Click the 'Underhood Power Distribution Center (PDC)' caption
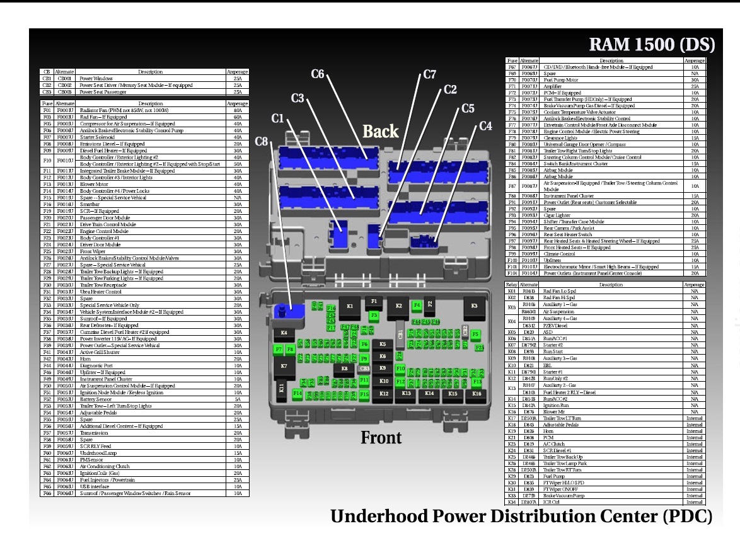This screenshot has width=740, height=560. (x=521, y=517)
